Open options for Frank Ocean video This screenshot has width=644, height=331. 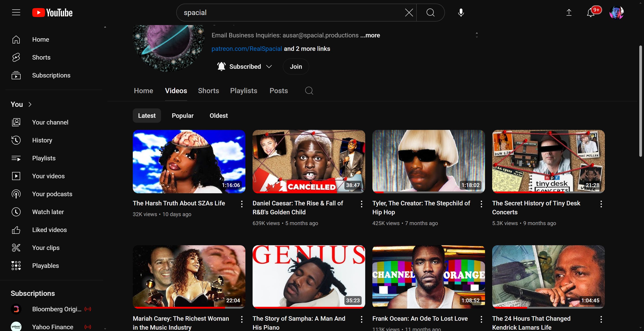click(x=481, y=319)
